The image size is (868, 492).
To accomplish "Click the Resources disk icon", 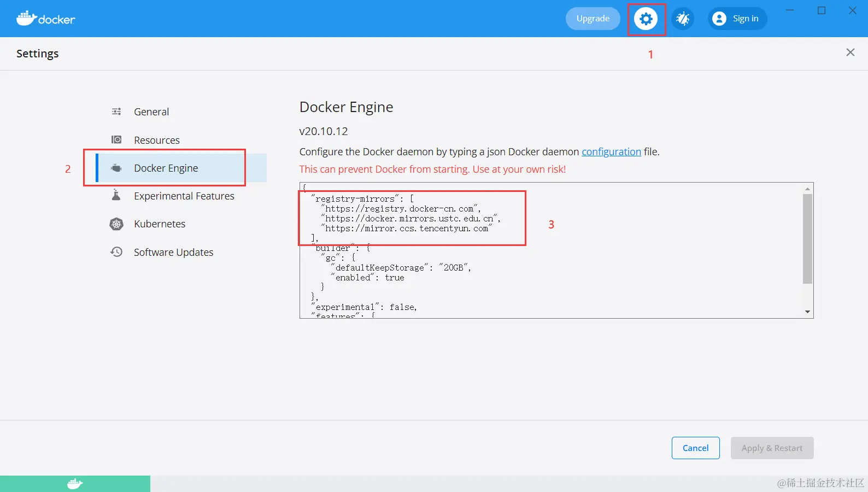I will coord(116,139).
